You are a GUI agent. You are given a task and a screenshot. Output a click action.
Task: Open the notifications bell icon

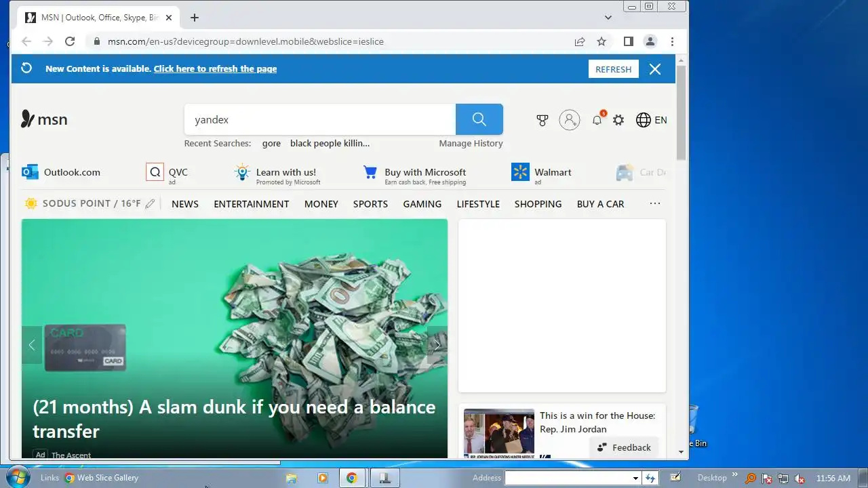(597, 120)
